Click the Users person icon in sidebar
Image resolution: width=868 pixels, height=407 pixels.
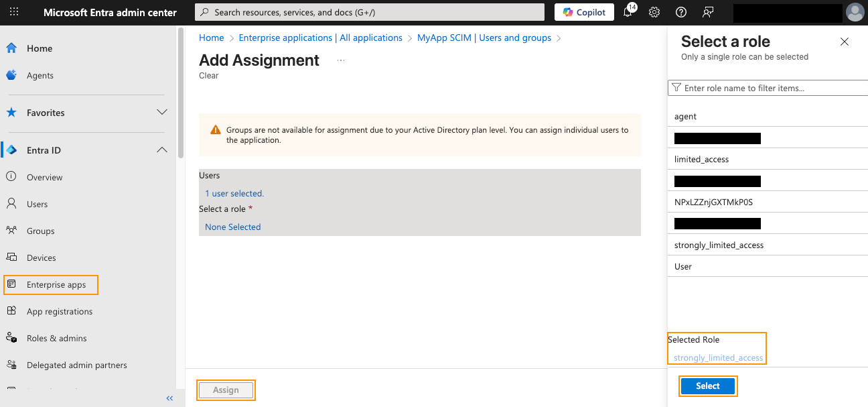[x=11, y=204]
